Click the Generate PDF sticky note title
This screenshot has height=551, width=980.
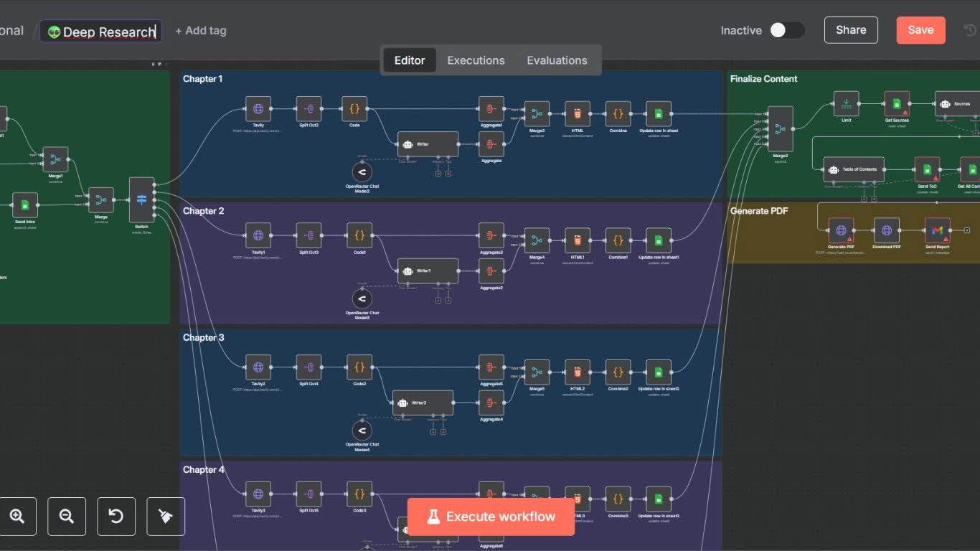coord(759,211)
